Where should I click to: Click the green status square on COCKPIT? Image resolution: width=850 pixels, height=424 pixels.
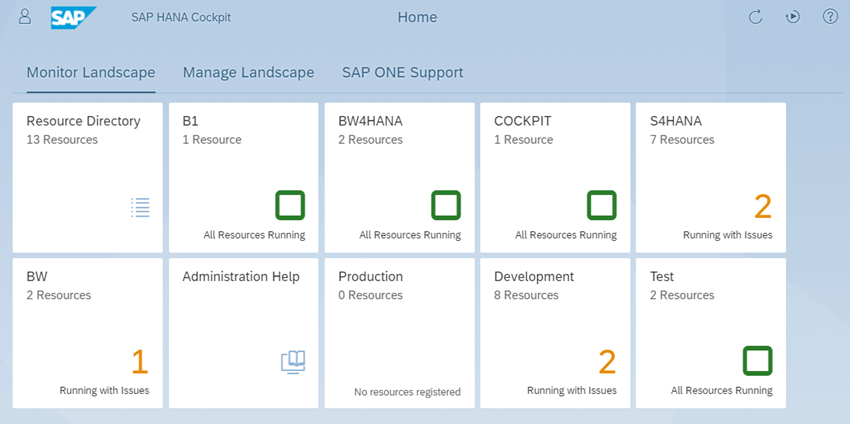(x=602, y=205)
